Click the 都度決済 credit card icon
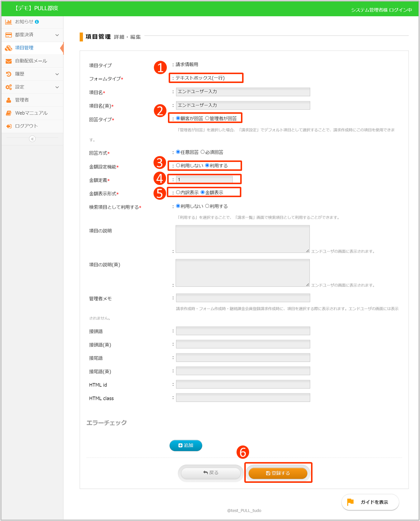Screen dimensions: 420x521 pos(9,35)
